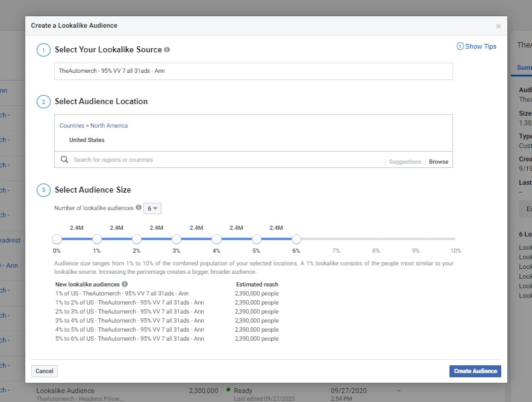Click the Countries breadcrumb in Audience Location
The height and width of the screenshot is (402, 532).
(x=72, y=125)
